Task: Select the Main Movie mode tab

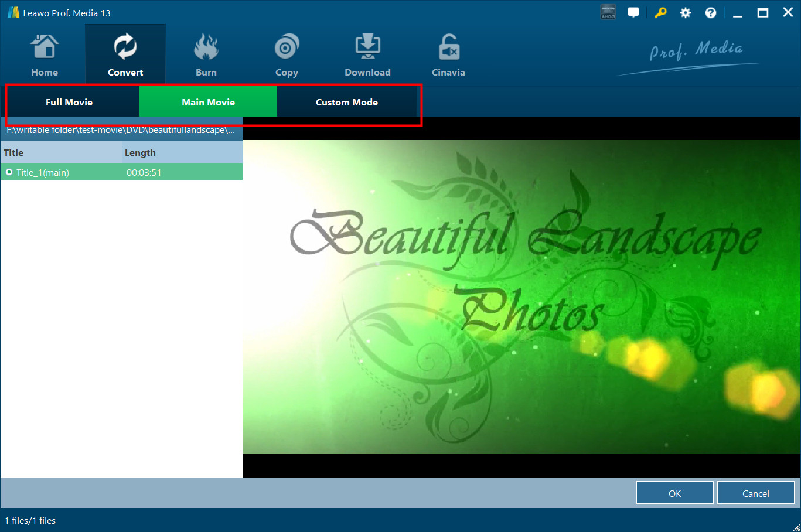Action: [208, 102]
